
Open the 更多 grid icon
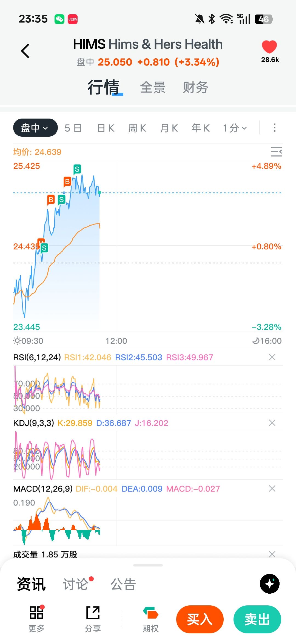(36, 613)
